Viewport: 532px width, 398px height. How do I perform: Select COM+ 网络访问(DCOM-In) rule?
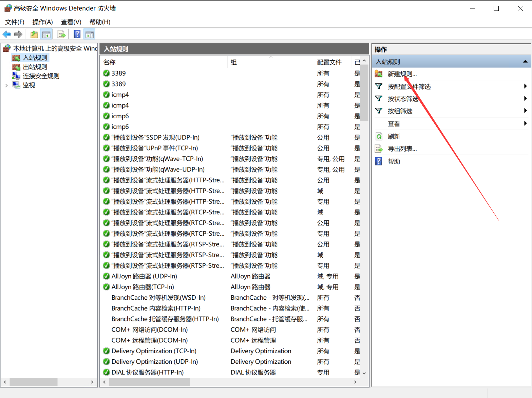(231, 330)
